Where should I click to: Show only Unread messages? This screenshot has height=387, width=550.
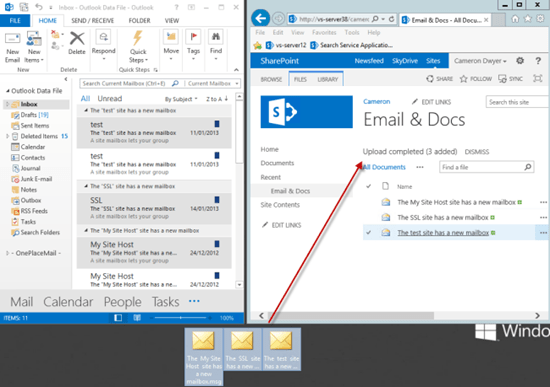(x=110, y=99)
